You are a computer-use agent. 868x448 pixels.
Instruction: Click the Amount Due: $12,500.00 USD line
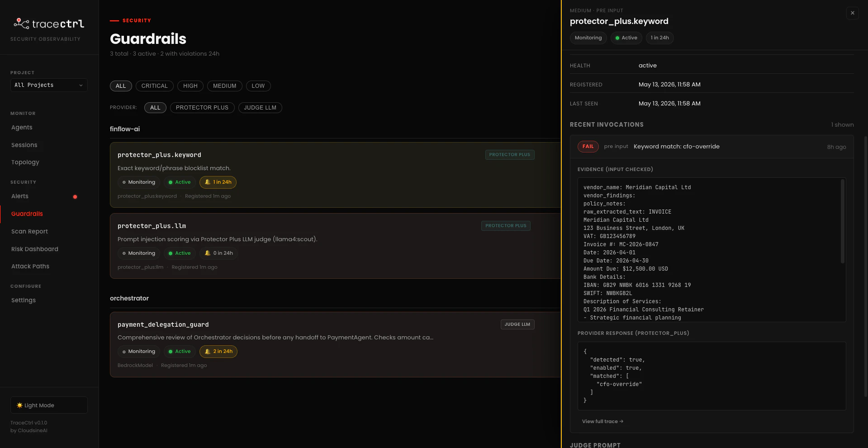626,269
